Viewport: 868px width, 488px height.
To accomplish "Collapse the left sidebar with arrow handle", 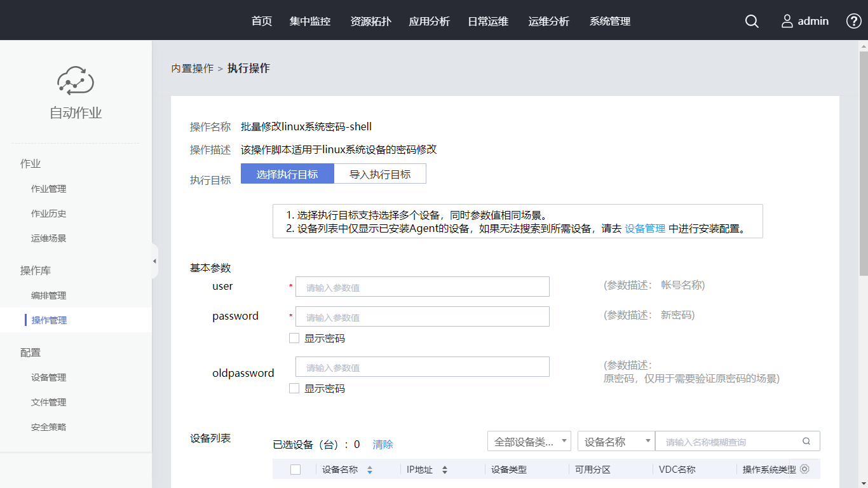I will [x=154, y=261].
